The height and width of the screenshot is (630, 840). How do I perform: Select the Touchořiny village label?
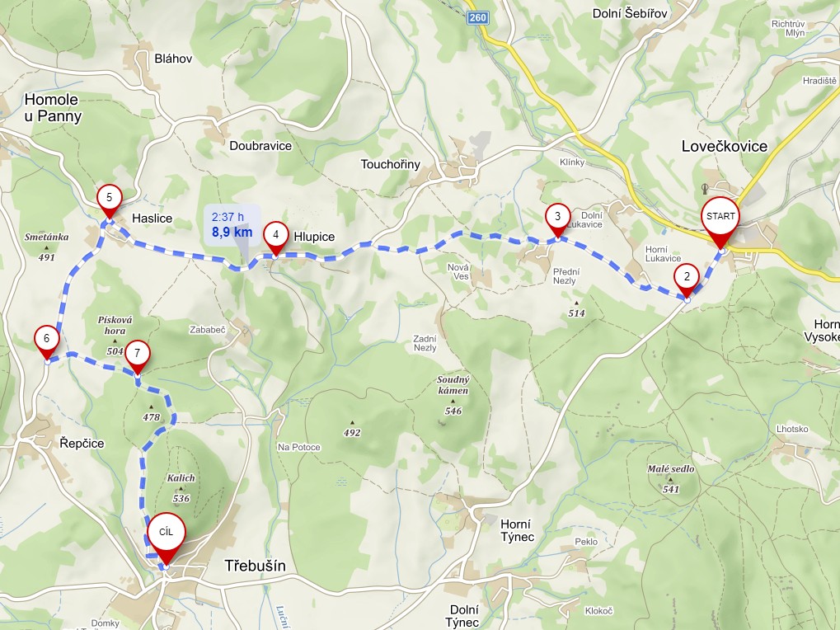(x=391, y=164)
